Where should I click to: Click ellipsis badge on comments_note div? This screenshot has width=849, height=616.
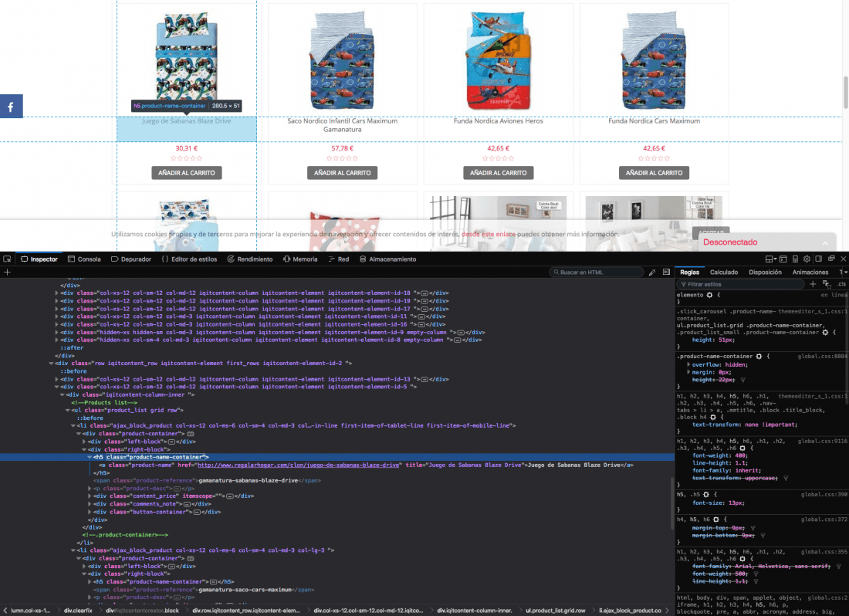(x=187, y=504)
